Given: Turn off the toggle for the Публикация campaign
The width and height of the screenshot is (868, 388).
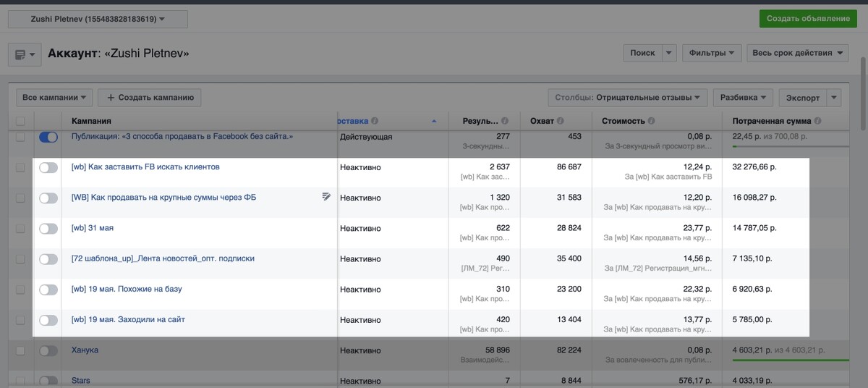Looking at the screenshot, I should [48, 137].
